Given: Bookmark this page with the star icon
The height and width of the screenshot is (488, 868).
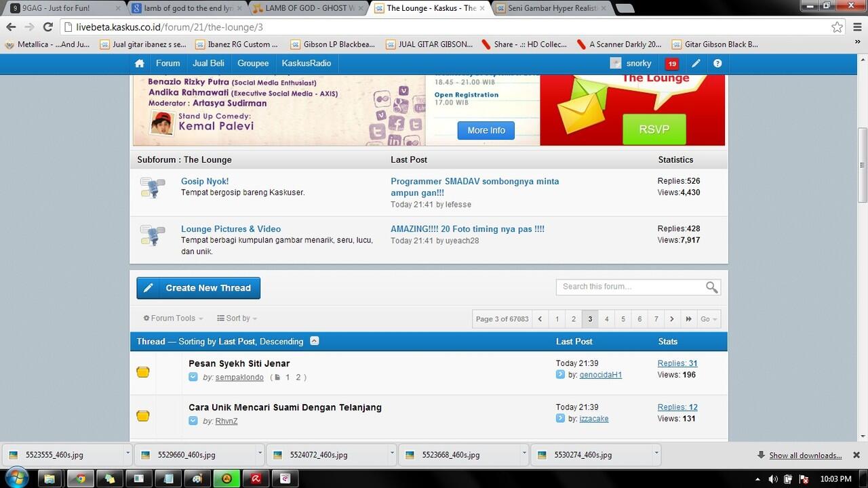Looking at the screenshot, I should point(837,27).
